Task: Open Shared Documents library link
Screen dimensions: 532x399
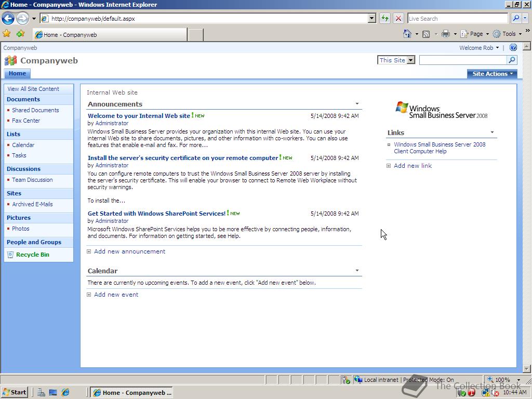Action: point(35,110)
